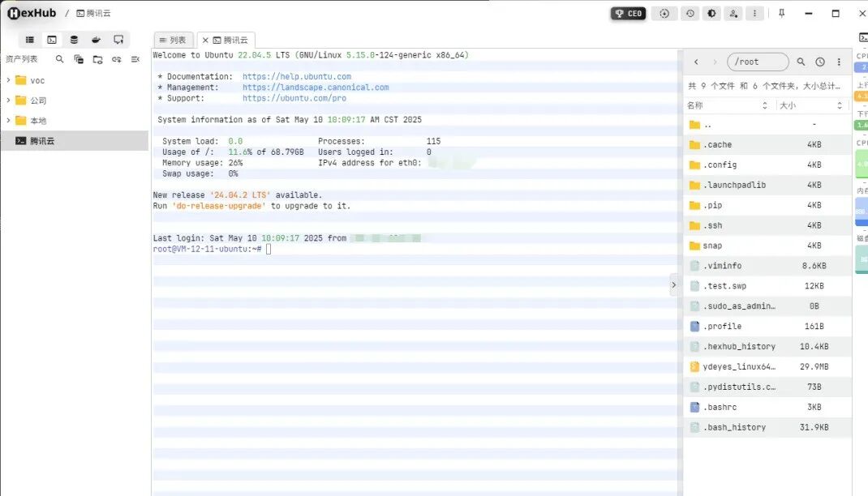This screenshot has width=868, height=496.
Task: Click the /root path field
Action: point(758,62)
